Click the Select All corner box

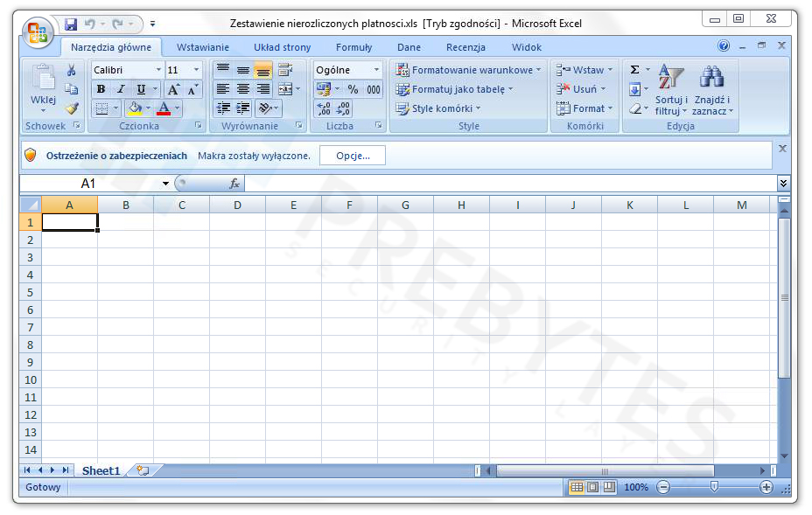tap(31, 205)
